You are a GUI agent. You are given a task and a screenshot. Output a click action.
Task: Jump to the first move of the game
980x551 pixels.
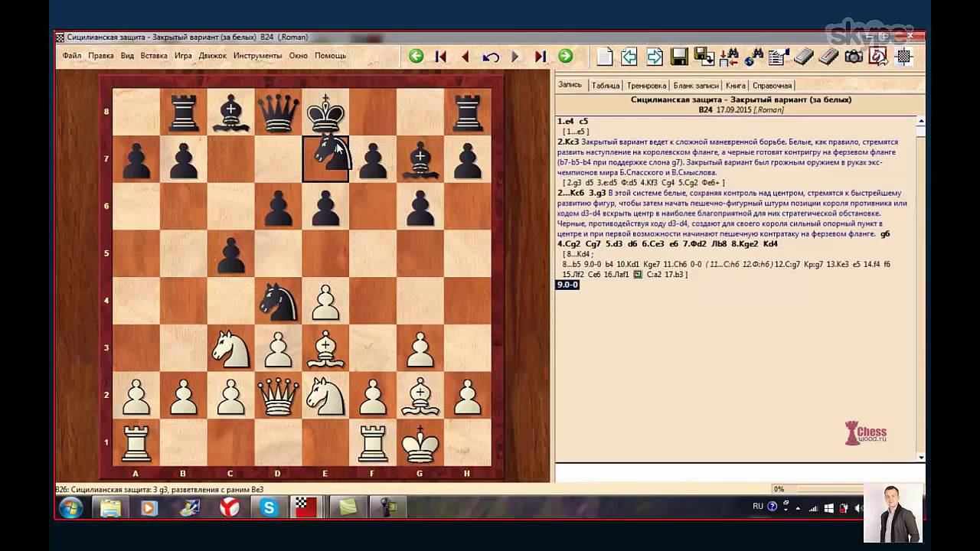point(440,56)
